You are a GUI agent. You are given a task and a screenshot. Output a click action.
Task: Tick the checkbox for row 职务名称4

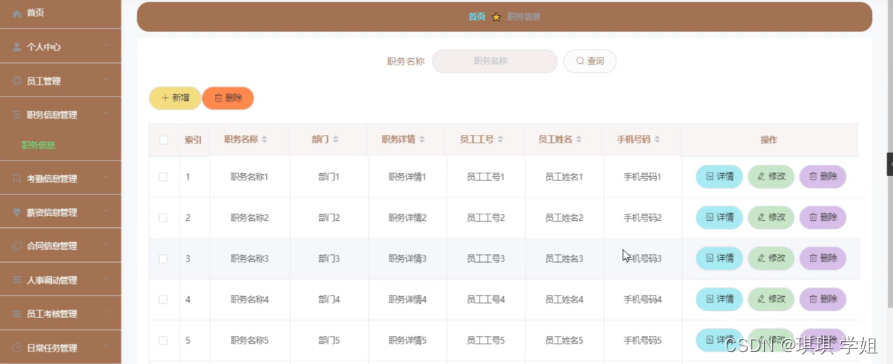click(163, 299)
